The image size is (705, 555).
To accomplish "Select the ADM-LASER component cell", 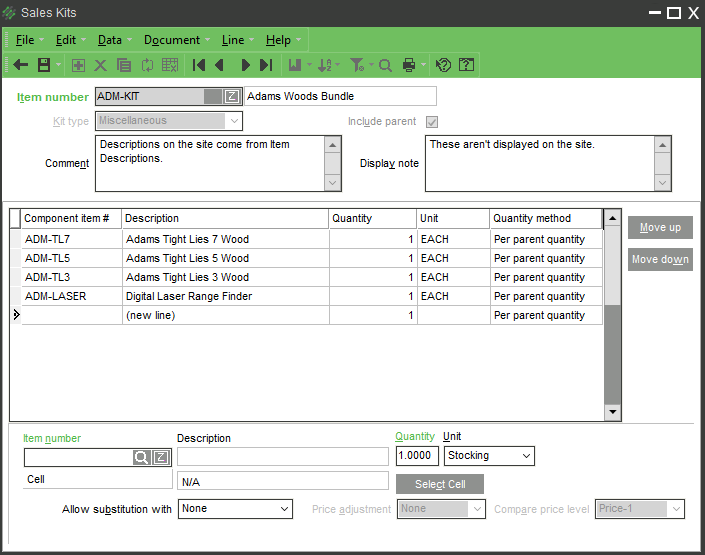I will tap(71, 296).
